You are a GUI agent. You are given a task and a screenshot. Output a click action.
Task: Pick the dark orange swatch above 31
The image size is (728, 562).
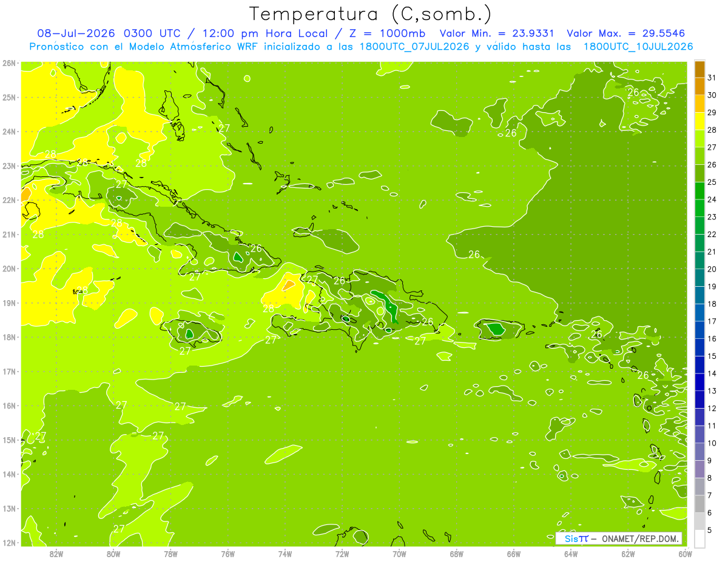[x=699, y=69]
